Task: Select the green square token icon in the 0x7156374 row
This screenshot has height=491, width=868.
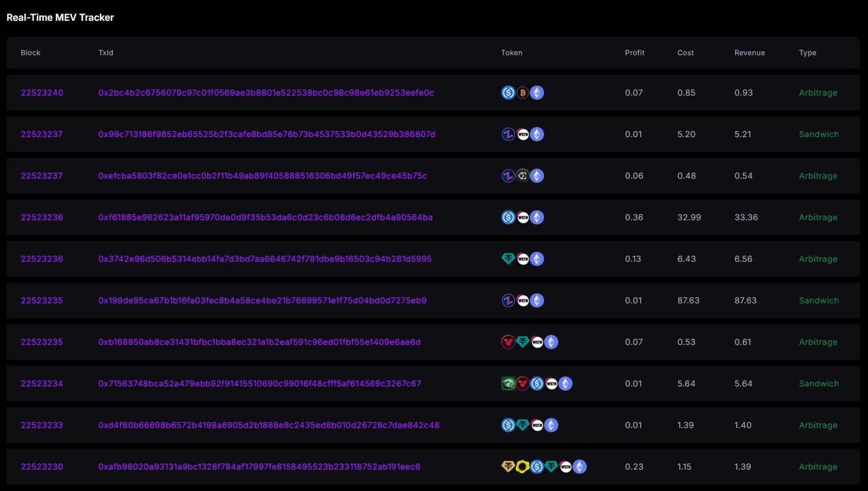Action: click(508, 384)
